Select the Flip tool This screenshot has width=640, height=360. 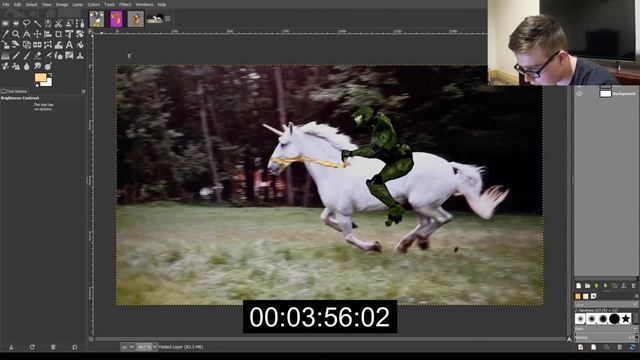37,44
